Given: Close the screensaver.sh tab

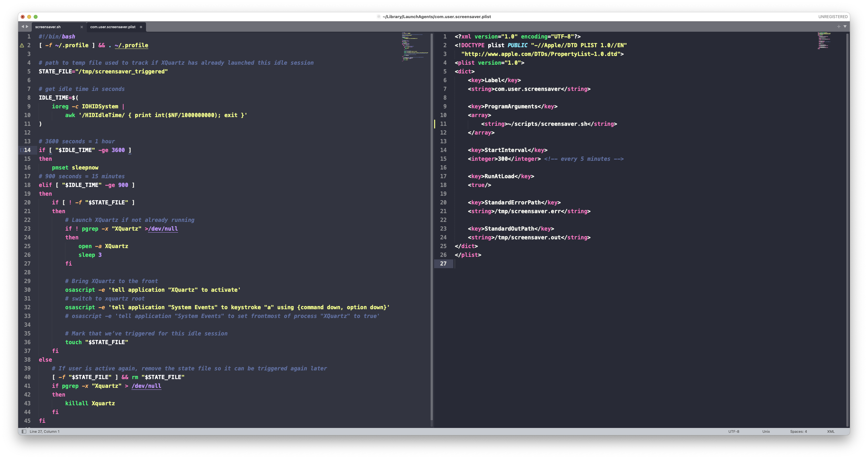Looking at the screenshot, I should (82, 27).
